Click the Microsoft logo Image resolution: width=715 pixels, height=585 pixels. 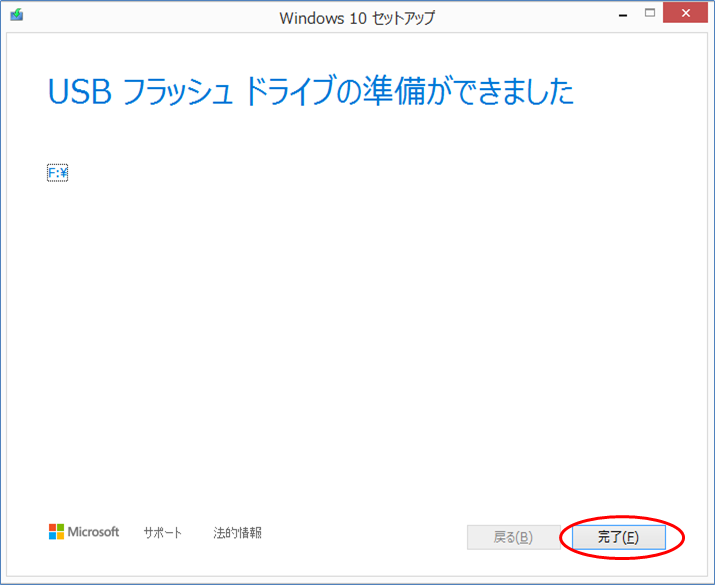[84, 532]
